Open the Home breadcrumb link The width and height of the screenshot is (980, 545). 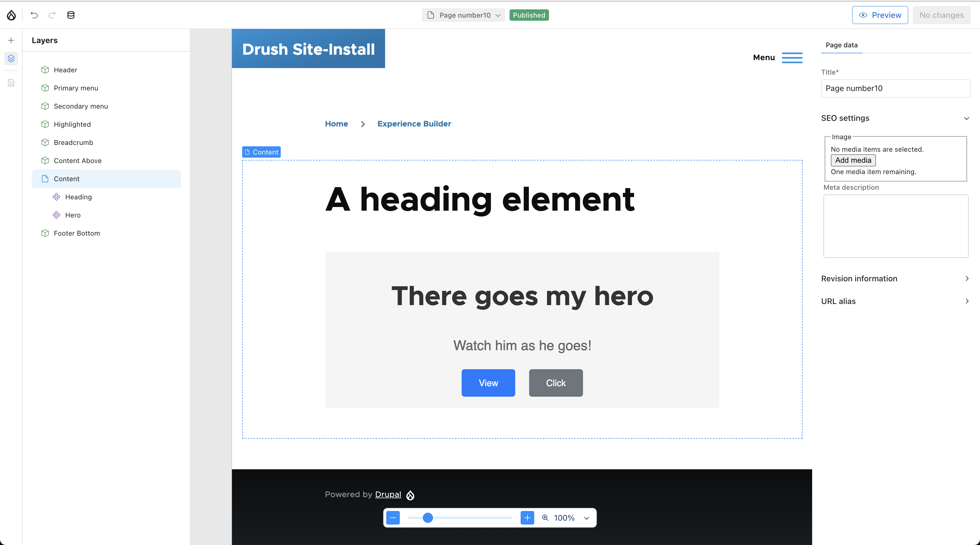coord(336,124)
